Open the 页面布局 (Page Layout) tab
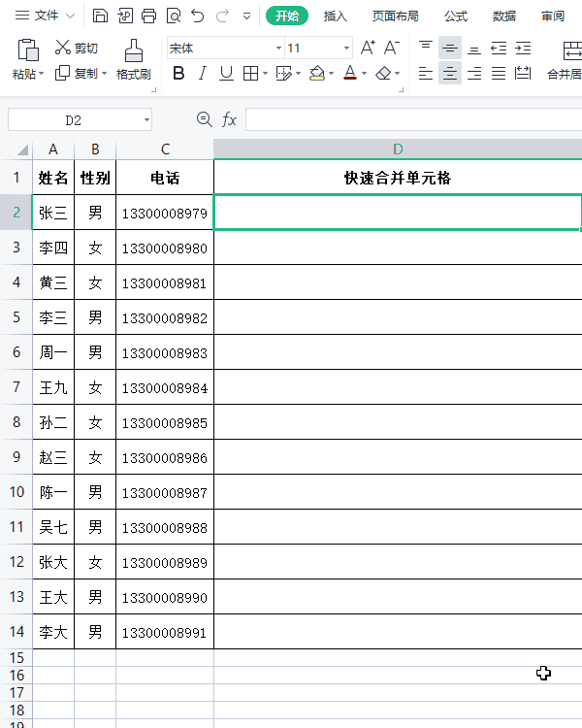 pos(396,16)
